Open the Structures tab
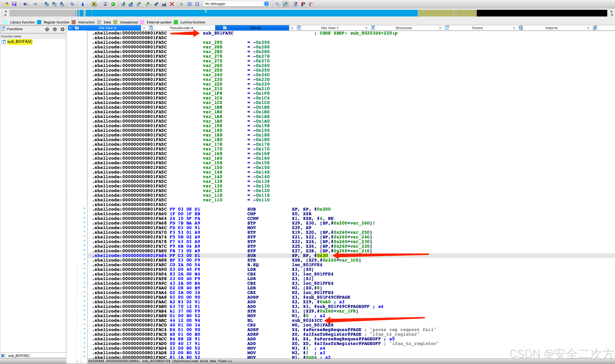The height and width of the screenshot is (364, 615). pyautogui.click(x=403, y=28)
